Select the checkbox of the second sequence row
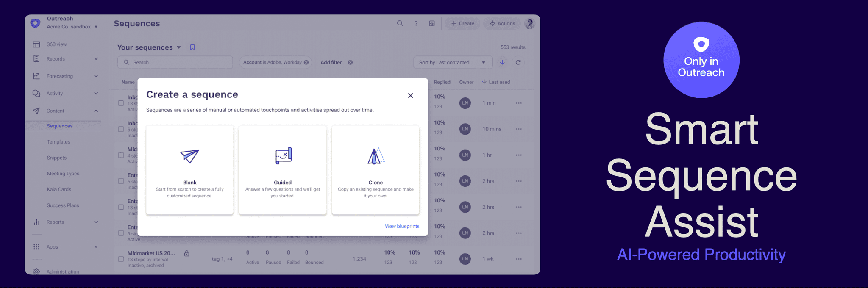Screen dimensions: 868x288 click(121, 129)
